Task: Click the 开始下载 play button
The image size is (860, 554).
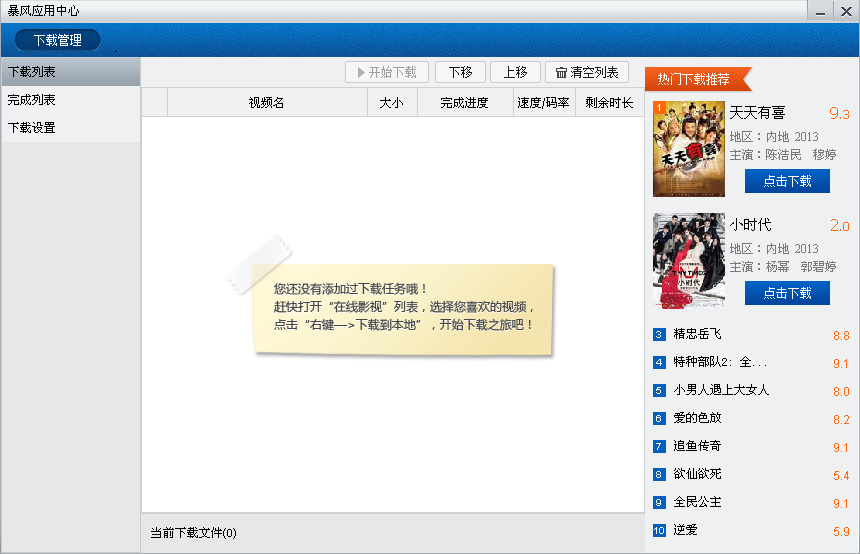Action: coord(387,72)
